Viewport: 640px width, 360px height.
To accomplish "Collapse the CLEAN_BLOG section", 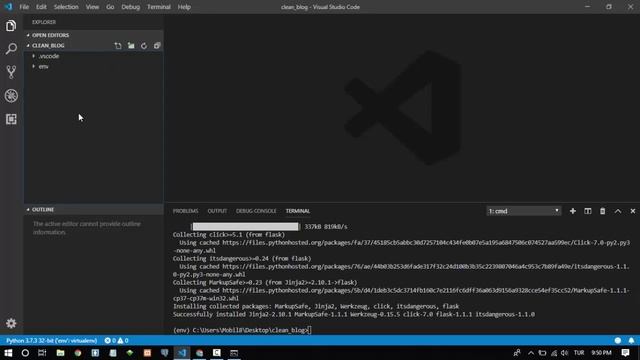I will [48, 46].
